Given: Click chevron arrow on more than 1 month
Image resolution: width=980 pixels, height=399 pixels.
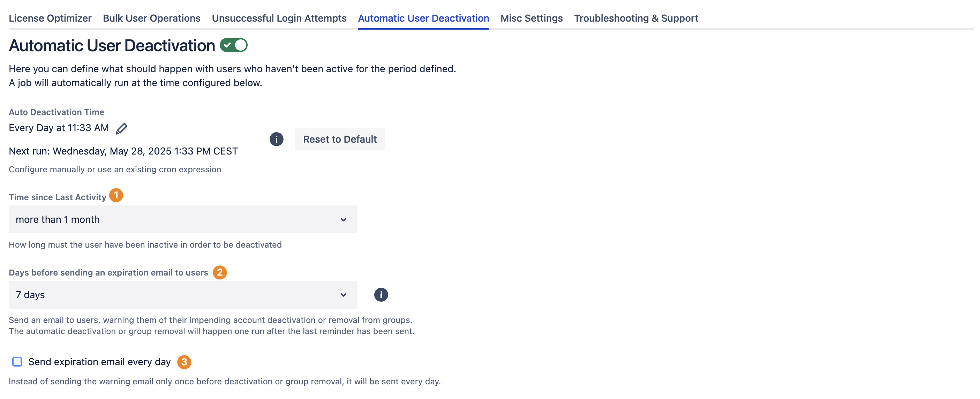Looking at the screenshot, I should (343, 220).
